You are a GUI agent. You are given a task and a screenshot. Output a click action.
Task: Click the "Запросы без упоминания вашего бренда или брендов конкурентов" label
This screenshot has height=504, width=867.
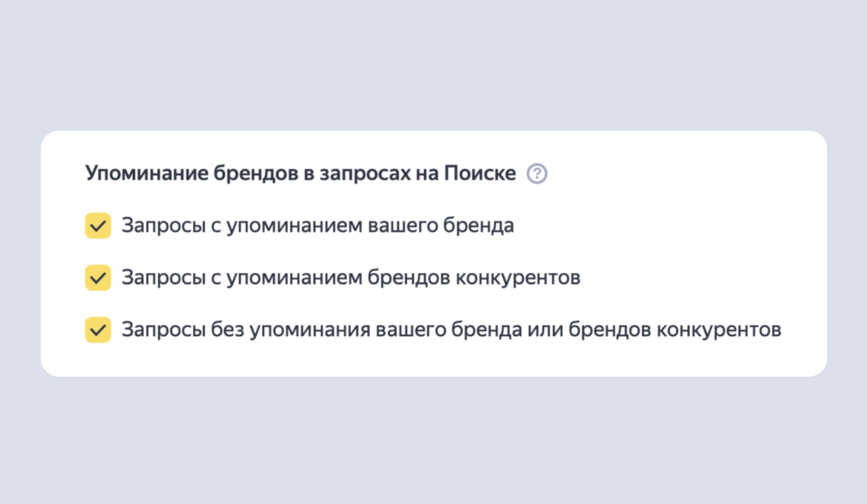pos(450,330)
